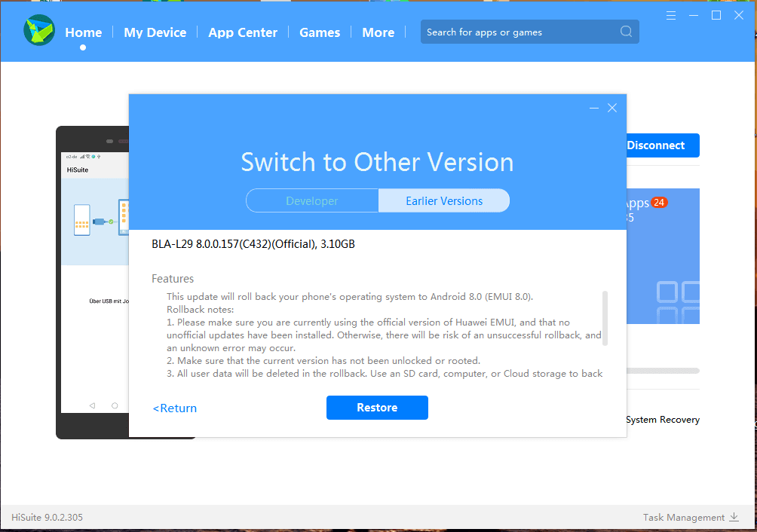Maximize the HiSuite main window

pyautogui.click(x=716, y=15)
